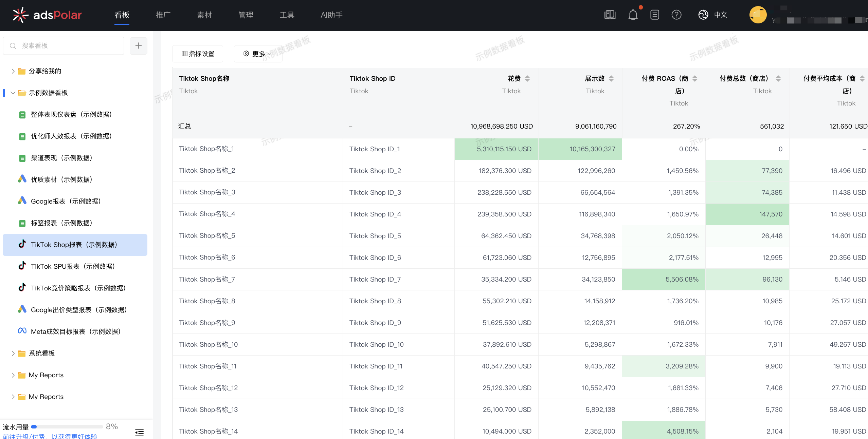Sort table by 展示数 column

[611, 79]
